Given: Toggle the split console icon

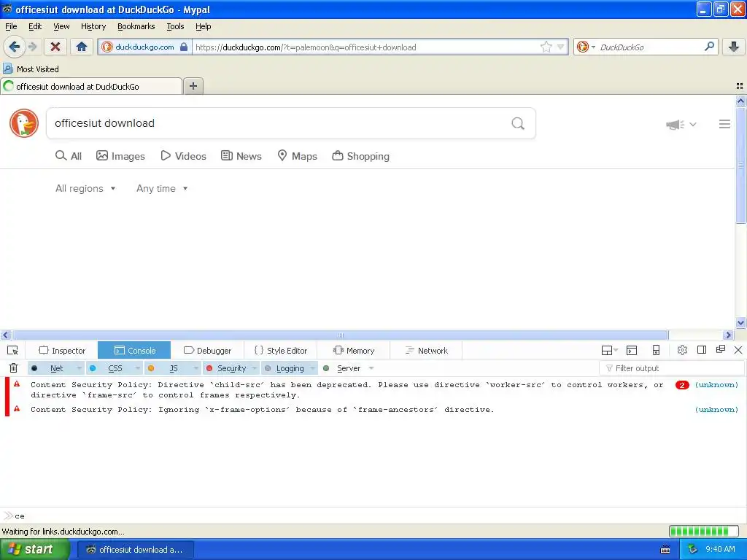Looking at the screenshot, I should click(632, 351).
